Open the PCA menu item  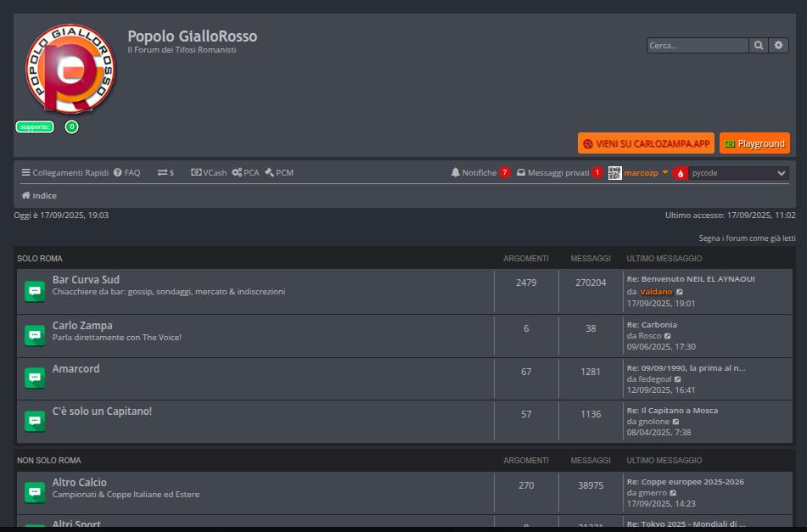point(245,172)
